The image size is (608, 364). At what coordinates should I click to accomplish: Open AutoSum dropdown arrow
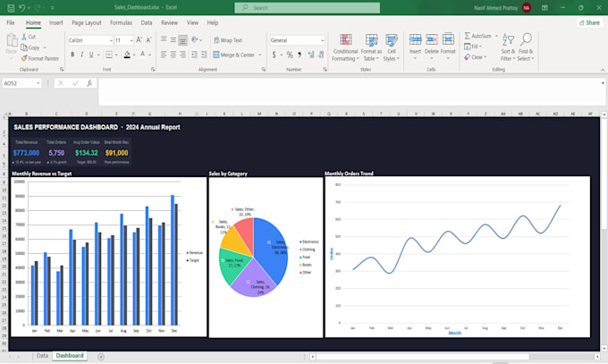496,36
